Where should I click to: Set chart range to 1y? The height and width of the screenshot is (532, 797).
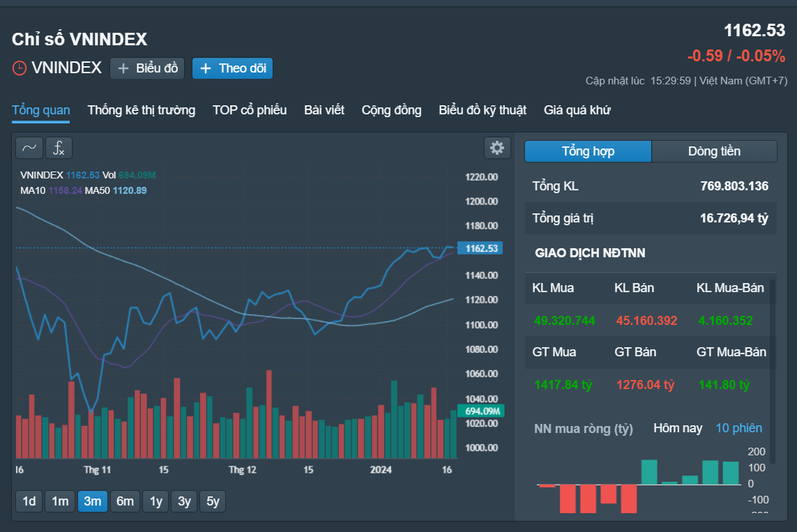155,501
